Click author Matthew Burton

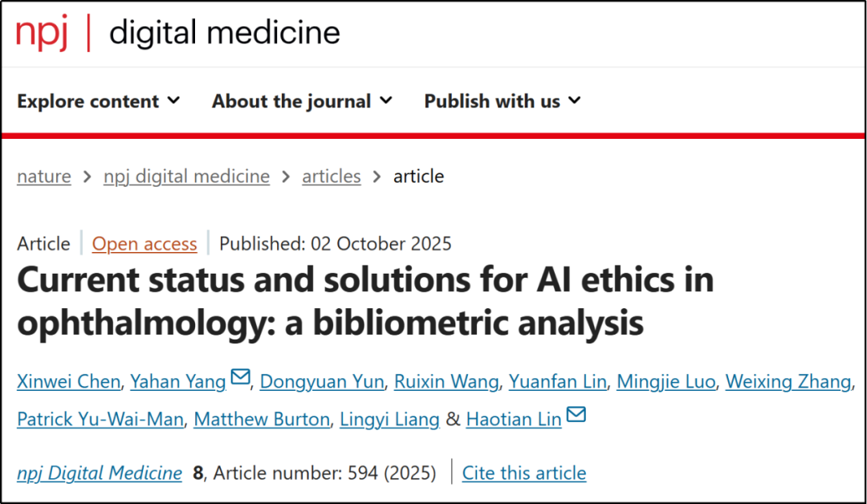262,420
